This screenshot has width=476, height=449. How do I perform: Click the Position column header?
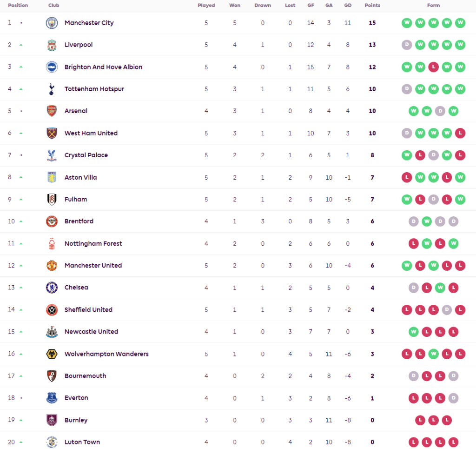[18, 6]
